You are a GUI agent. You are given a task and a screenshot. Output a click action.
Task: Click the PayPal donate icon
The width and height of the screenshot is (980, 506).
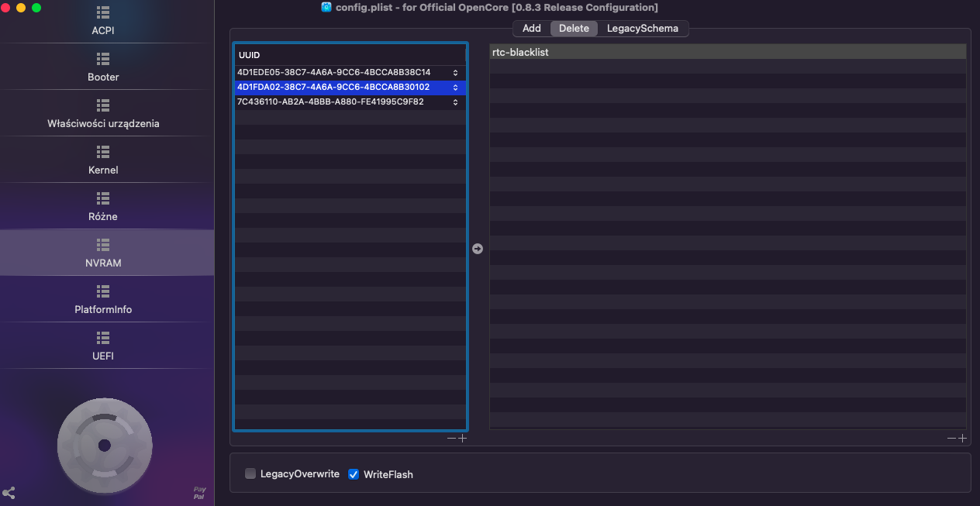coord(199,493)
